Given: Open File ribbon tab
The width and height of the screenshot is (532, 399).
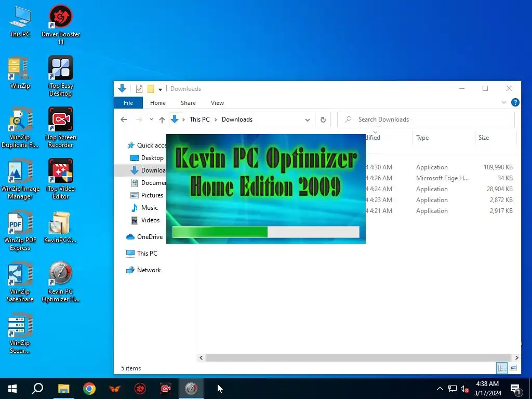Looking at the screenshot, I should point(128,103).
